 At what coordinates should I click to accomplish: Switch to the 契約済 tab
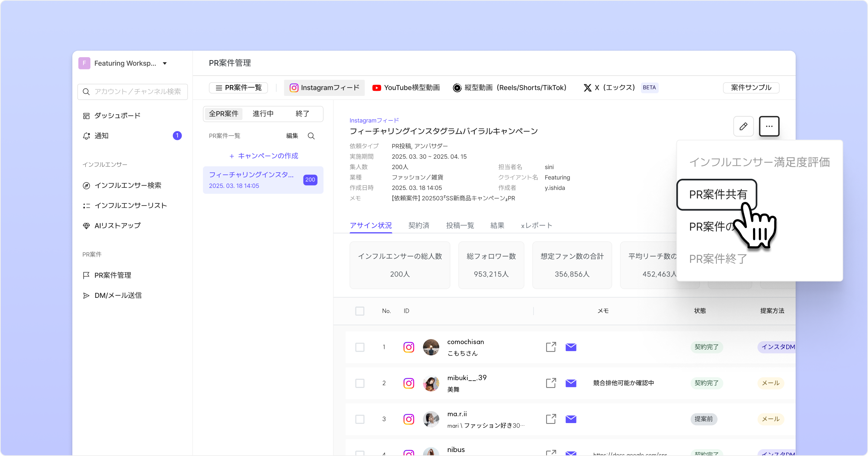[x=418, y=225]
